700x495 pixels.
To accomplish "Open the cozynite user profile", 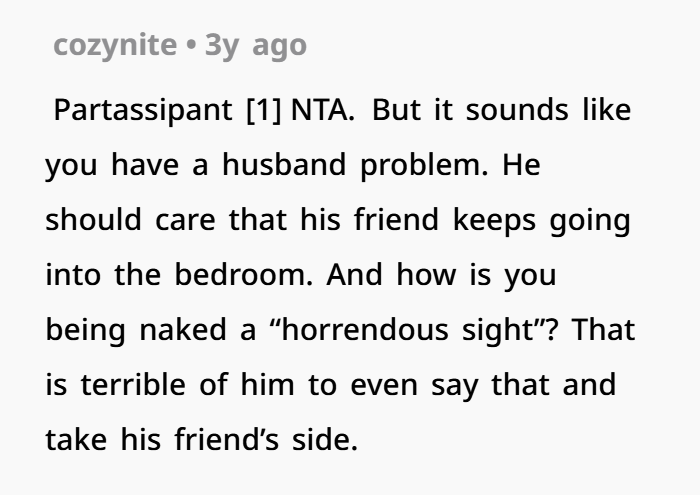I will pos(113,46).
